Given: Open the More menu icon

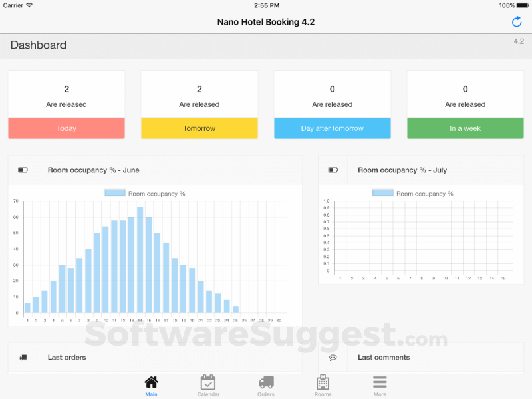Looking at the screenshot, I should 380,382.
